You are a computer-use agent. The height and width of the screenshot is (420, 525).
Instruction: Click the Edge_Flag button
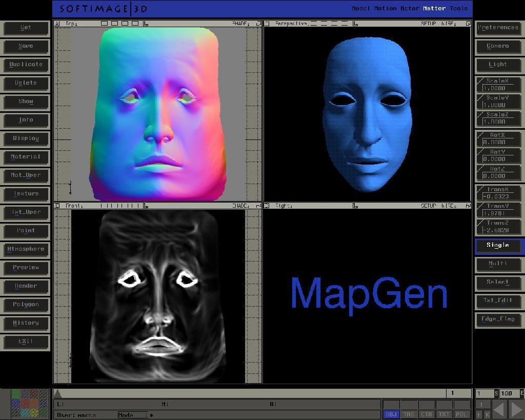tap(498, 319)
